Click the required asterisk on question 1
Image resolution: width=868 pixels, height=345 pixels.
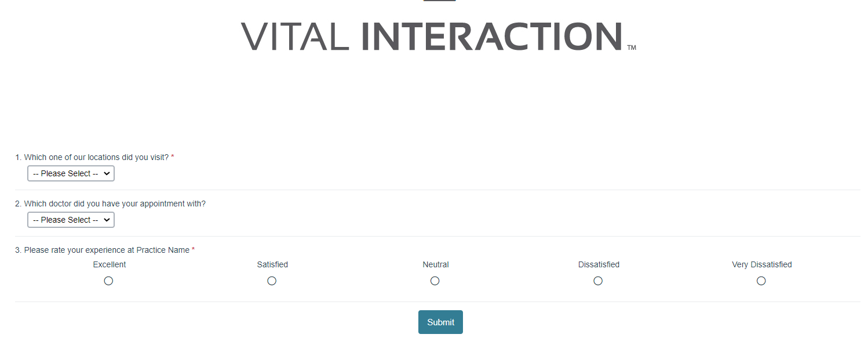[172, 157]
